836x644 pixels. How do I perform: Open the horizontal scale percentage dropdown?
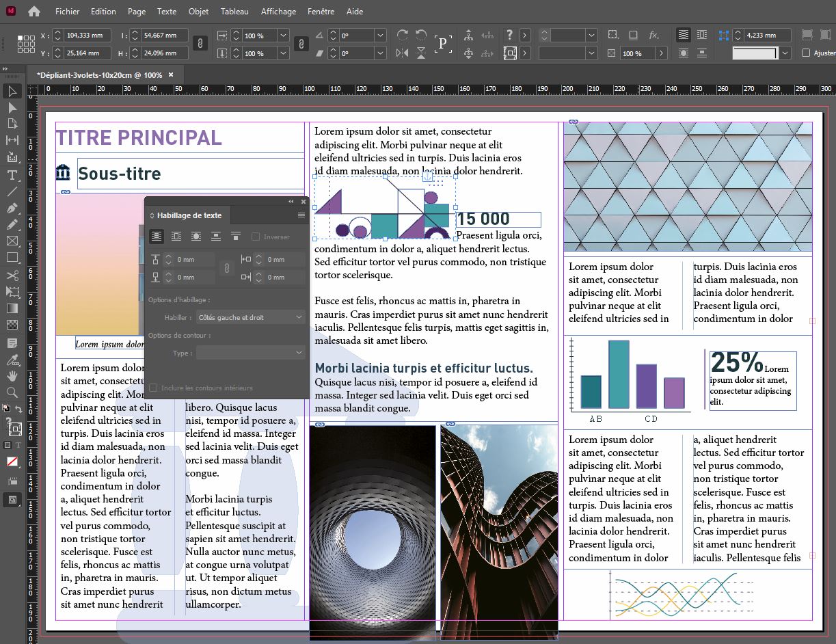[283, 36]
